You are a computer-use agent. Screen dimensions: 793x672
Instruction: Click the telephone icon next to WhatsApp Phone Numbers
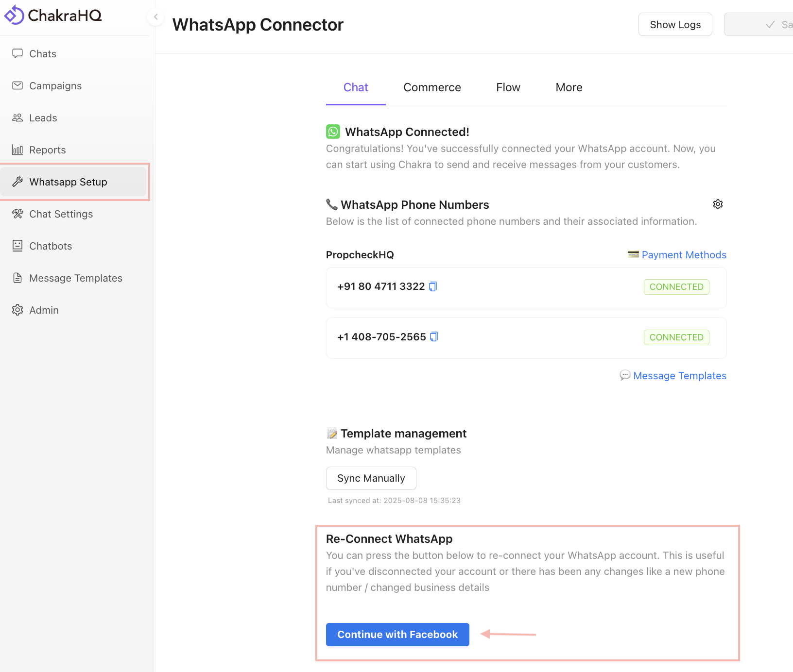point(332,204)
